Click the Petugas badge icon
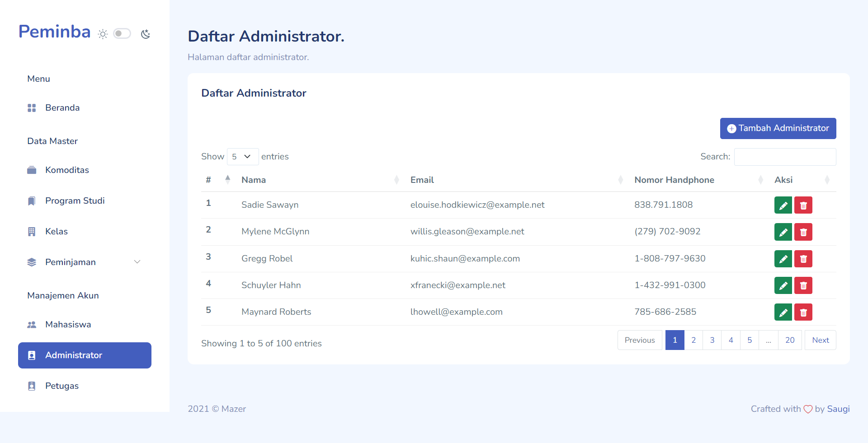 (32, 386)
